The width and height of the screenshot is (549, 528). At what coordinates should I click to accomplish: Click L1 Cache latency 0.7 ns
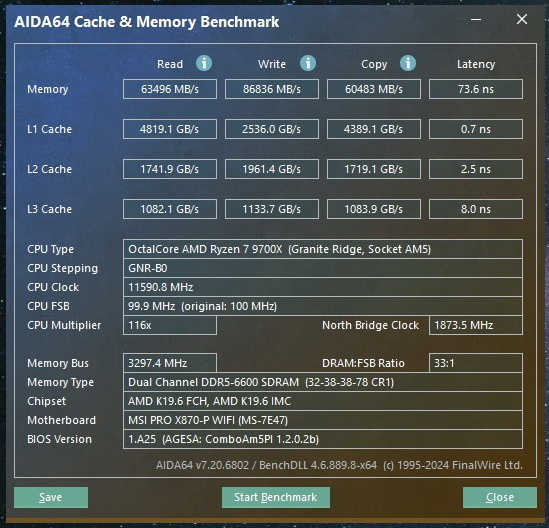[476, 129]
